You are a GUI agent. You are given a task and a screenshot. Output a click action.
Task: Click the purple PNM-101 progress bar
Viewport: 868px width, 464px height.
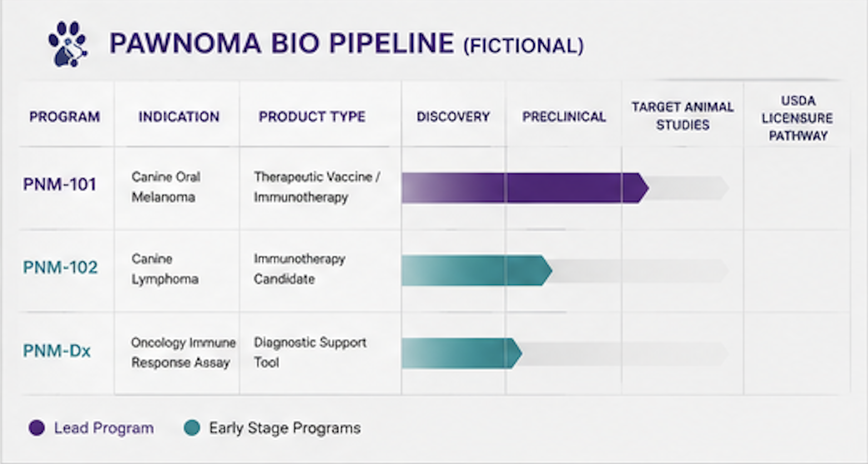pos(525,188)
